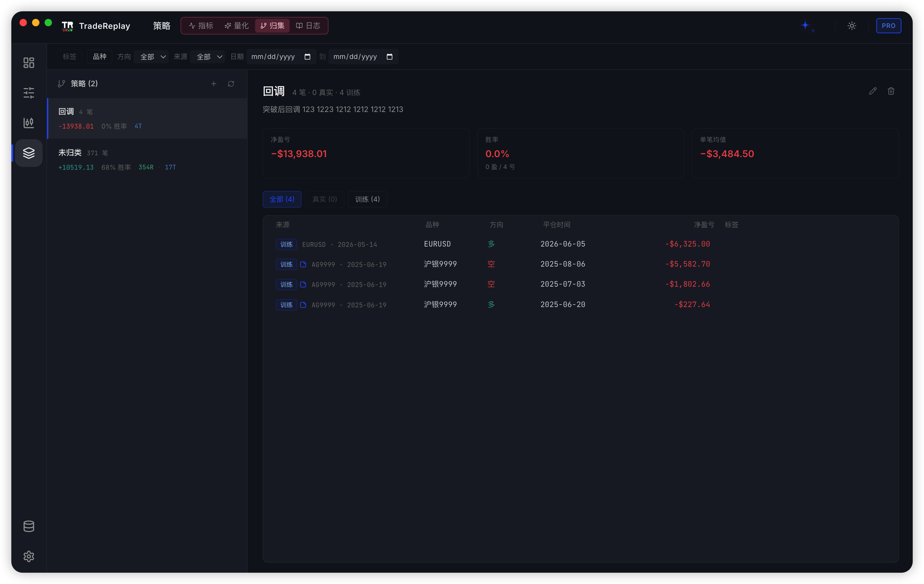Click the 354R tag under 未归类

[x=146, y=167]
